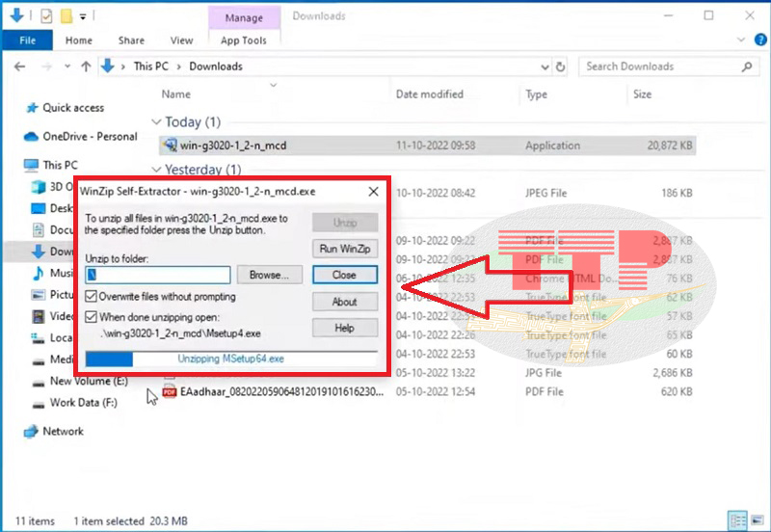
Task: Sort by the Date modified column
Action: (x=430, y=93)
